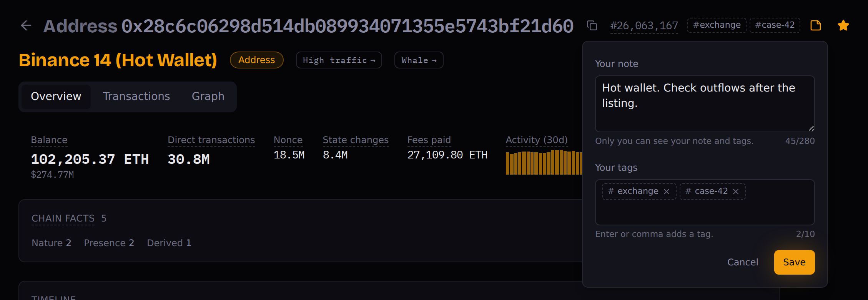Viewport: 868px width, 300px height.
Task: Click the #case-42 tag in the header
Action: (x=775, y=25)
